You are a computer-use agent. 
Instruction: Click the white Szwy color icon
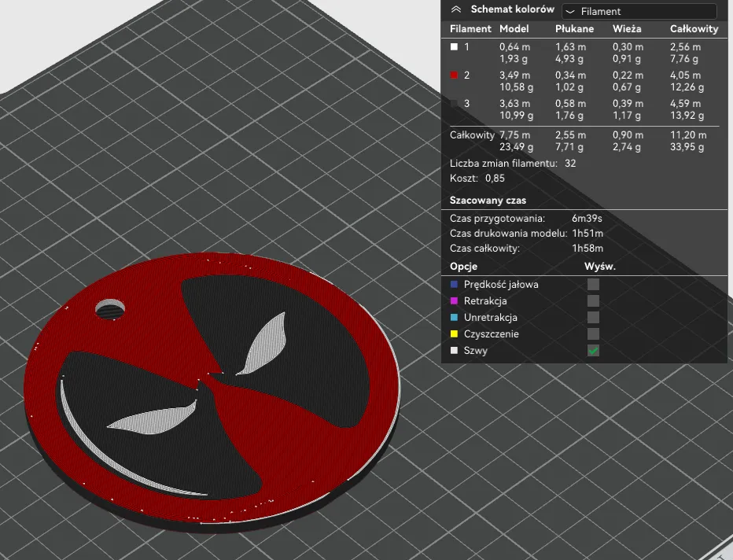(454, 351)
